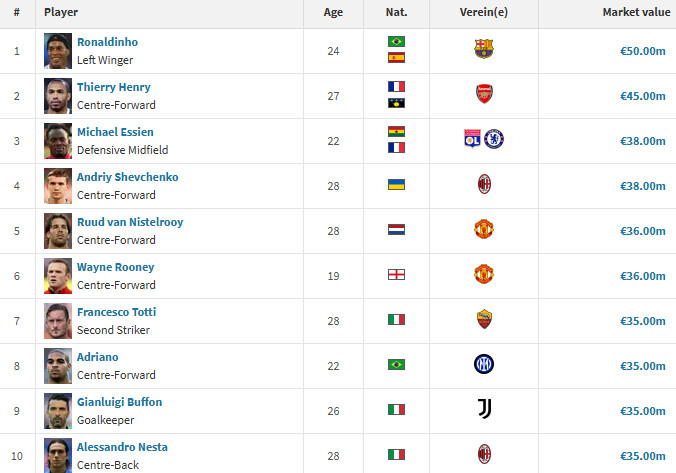This screenshot has height=473, width=676.
Task: Click the Ukraine flag icon
Action: [x=396, y=185]
